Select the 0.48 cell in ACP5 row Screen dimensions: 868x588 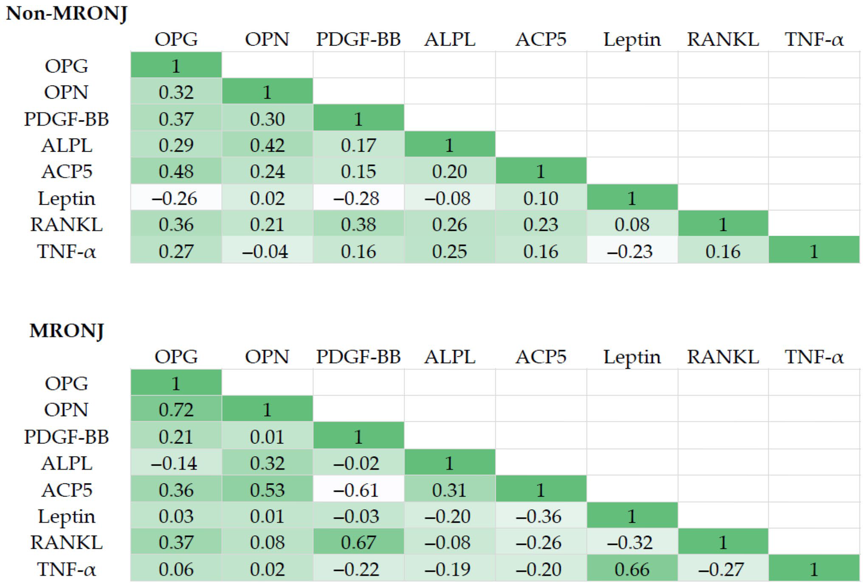click(x=176, y=172)
